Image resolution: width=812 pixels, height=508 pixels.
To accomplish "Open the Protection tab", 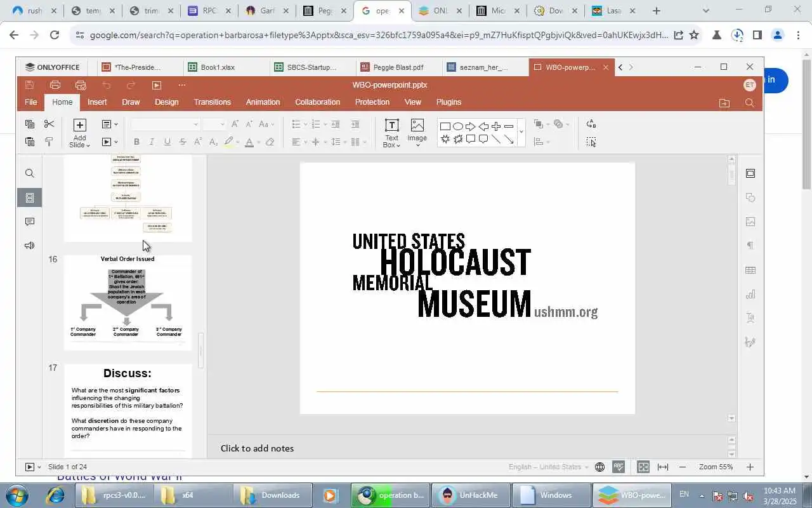I will click(372, 102).
